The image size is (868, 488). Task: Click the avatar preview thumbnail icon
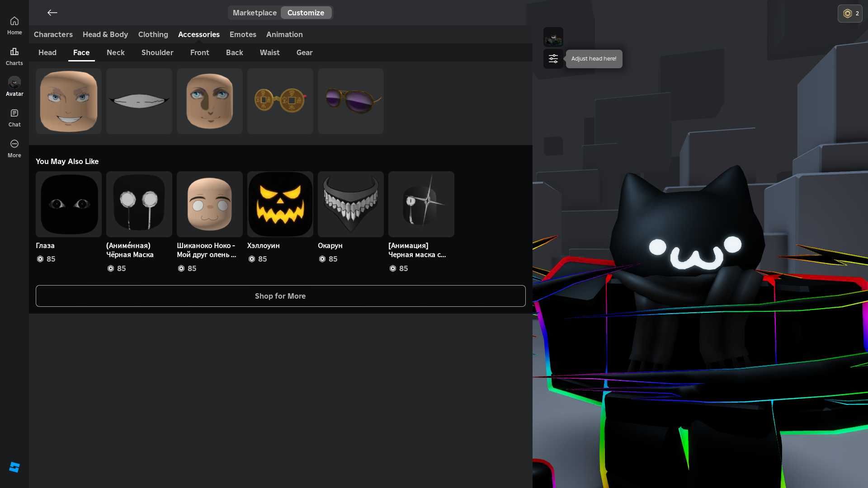click(553, 37)
